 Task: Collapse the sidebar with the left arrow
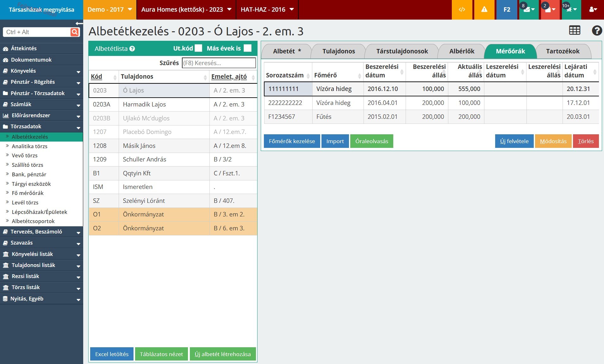coord(79,23)
